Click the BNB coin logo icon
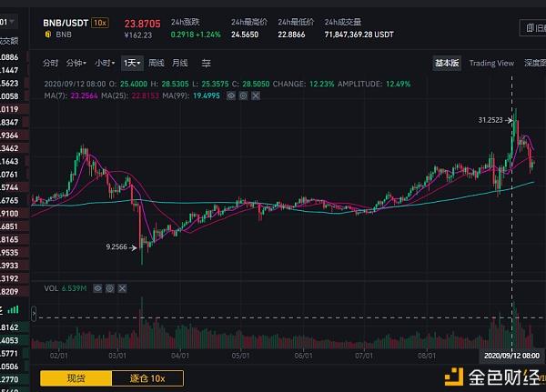Image resolution: width=546 pixels, height=392 pixels. pos(48,35)
